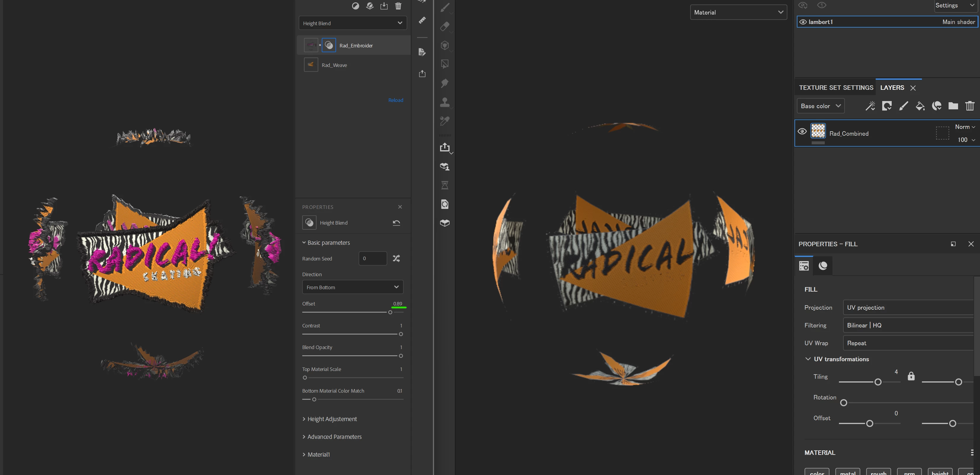The image size is (980, 475).
Task: Toggle the Tiling lock icon
Action: pos(911,376)
